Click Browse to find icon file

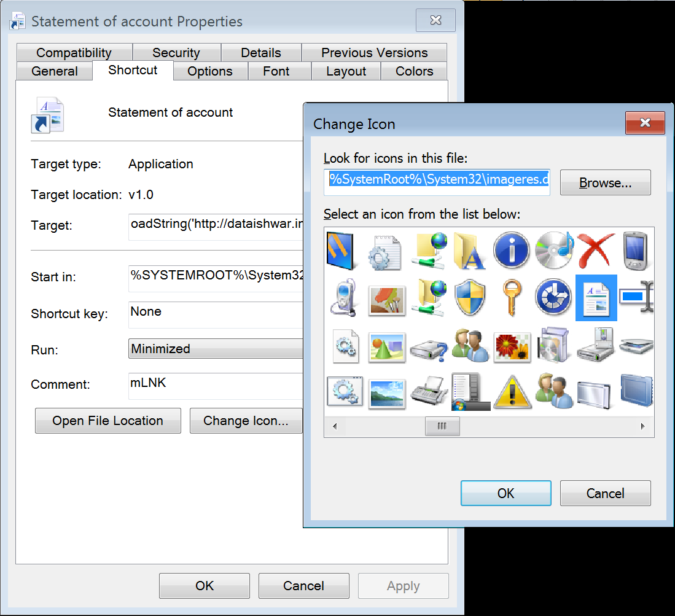click(x=605, y=182)
